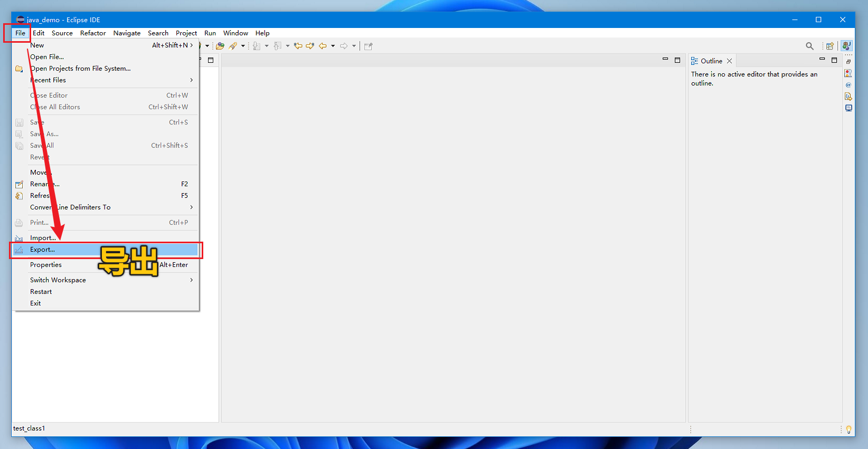
Task: Open dropdown next to Next Annotation icon
Action: (x=267, y=46)
